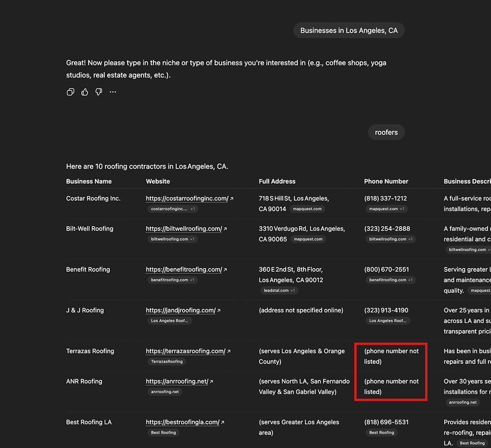
Task: Open the https://benefitroofing.com/ website link
Action: tap(183, 269)
